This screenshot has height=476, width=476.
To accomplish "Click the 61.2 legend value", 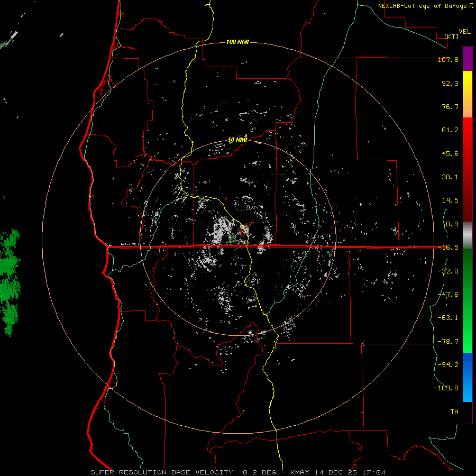I will pyautogui.click(x=450, y=130).
